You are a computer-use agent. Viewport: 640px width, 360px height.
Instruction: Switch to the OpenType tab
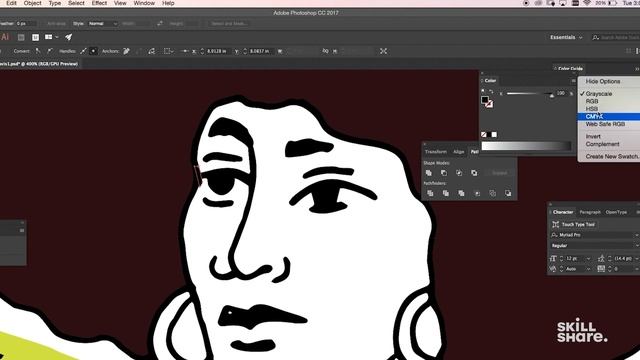point(616,212)
